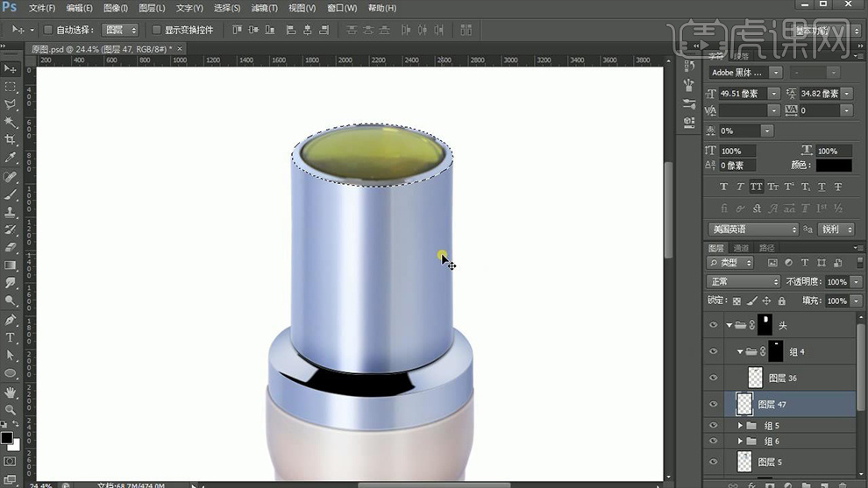Hide layer 图层 36
The height and width of the screenshot is (488, 868).
pyautogui.click(x=714, y=378)
